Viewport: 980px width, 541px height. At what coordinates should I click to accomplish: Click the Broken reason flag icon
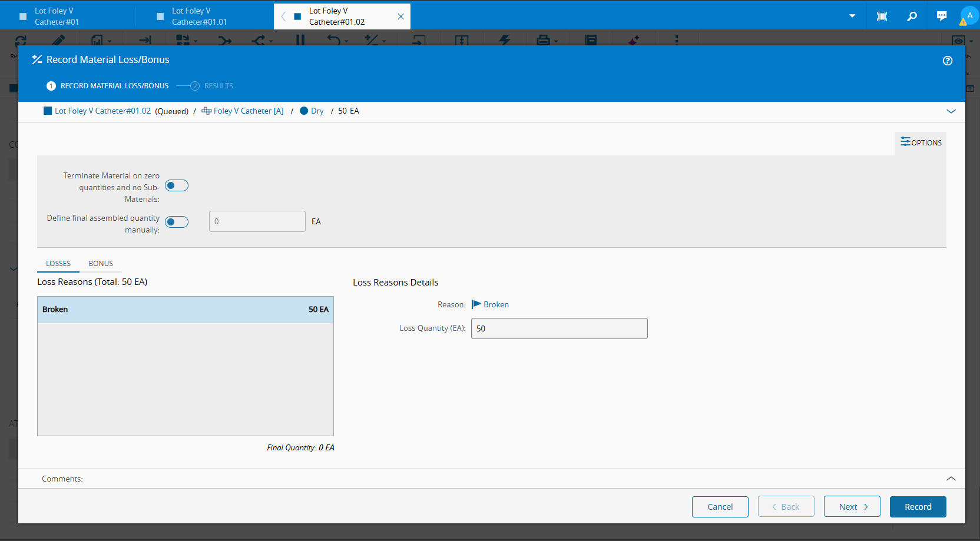pyautogui.click(x=476, y=304)
